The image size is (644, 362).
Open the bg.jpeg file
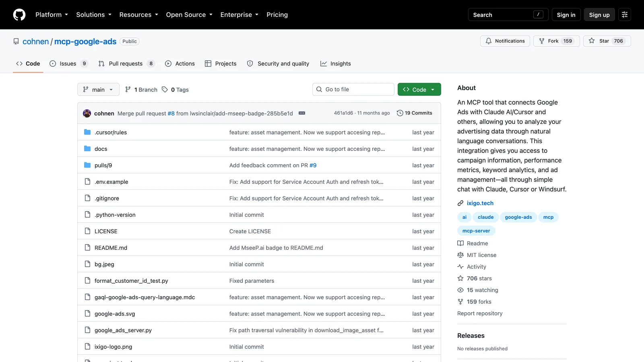104,264
